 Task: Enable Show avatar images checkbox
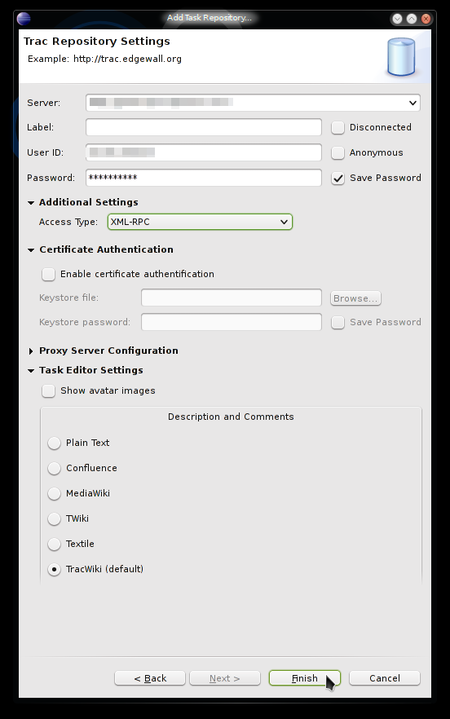pos(48,391)
